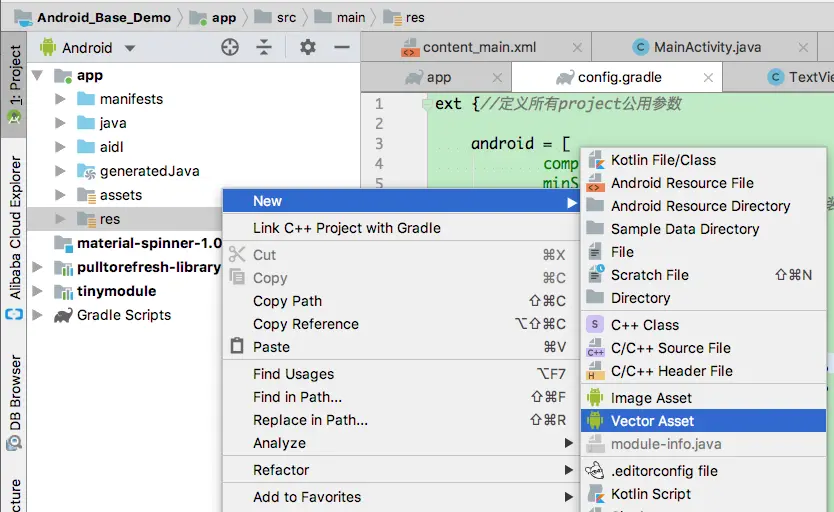Click the collapse all icon in Project panel
Screen dimensions: 834x512
264,47
